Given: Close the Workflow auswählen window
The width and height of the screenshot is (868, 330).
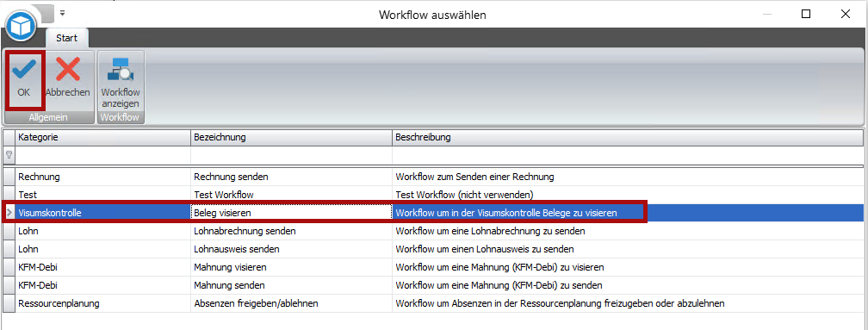Looking at the screenshot, I should (x=846, y=15).
